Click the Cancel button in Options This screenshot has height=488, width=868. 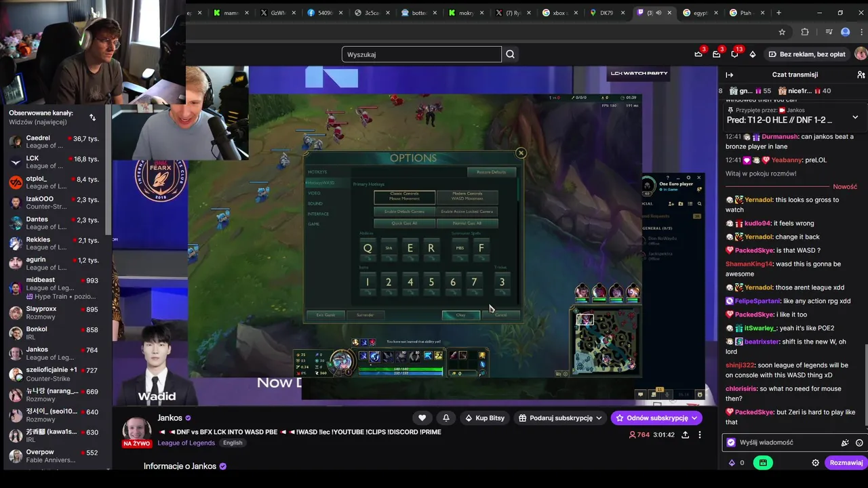click(x=500, y=315)
